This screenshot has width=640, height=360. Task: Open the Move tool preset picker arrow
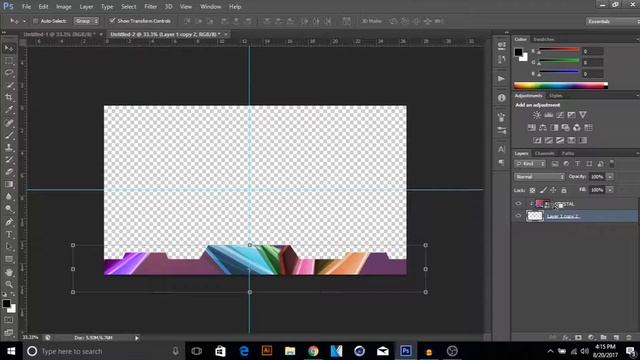(x=24, y=21)
